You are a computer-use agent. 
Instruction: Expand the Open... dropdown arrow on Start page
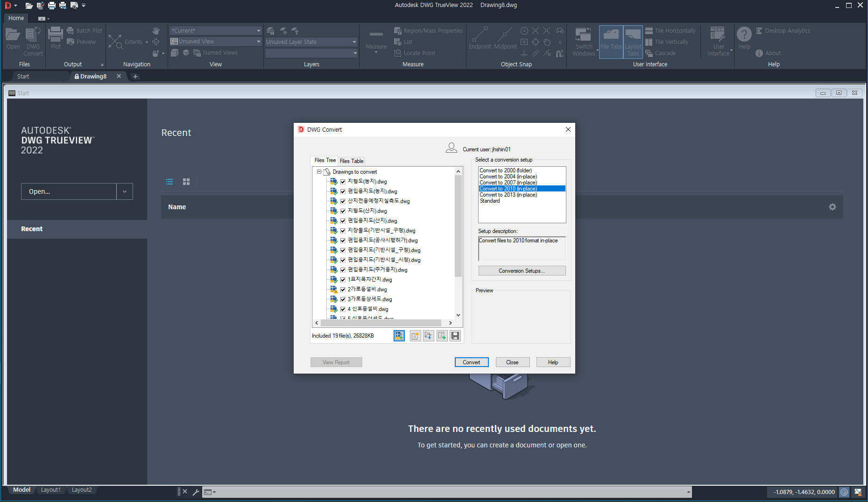(x=125, y=191)
